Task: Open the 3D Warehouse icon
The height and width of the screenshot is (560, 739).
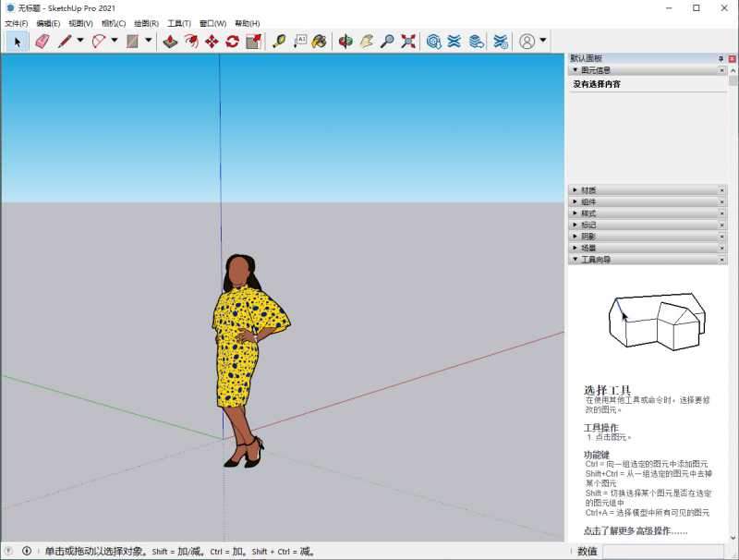Action: 431,40
